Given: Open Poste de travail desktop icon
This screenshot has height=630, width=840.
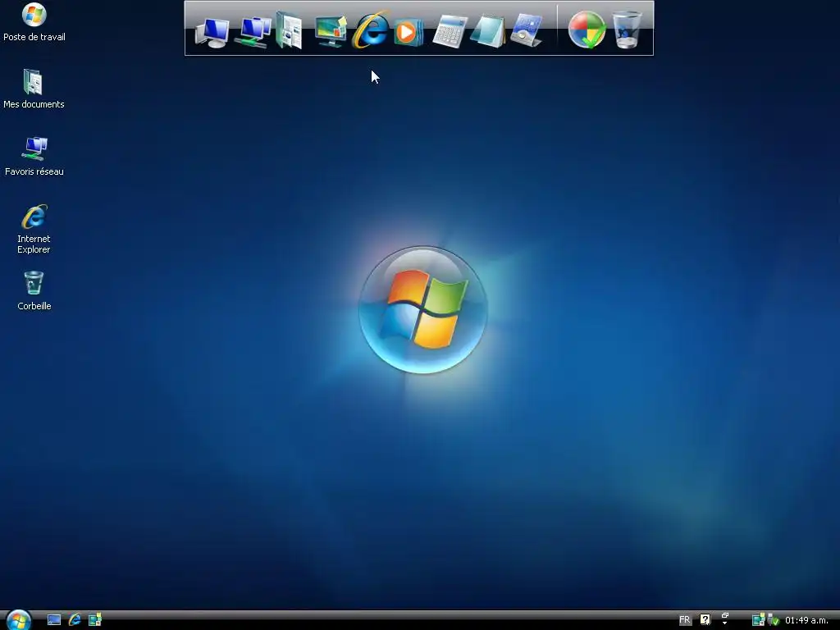Looking at the screenshot, I should pyautogui.click(x=34, y=22).
